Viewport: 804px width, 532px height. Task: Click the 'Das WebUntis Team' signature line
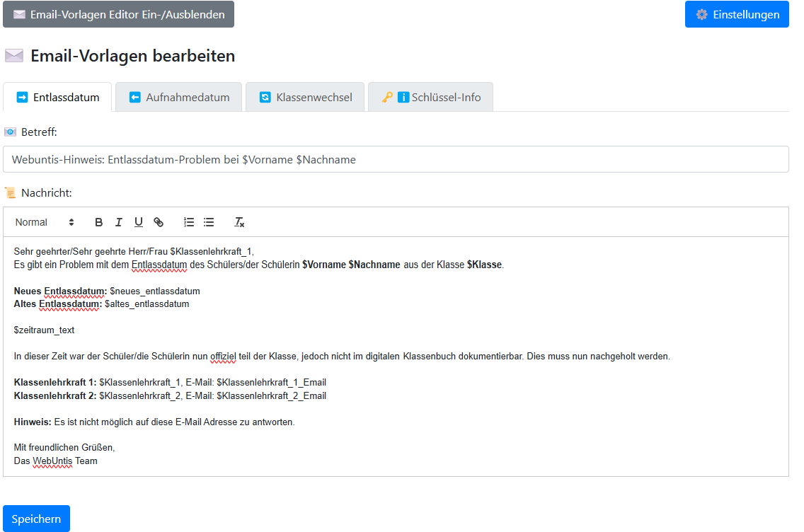pos(55,461)
